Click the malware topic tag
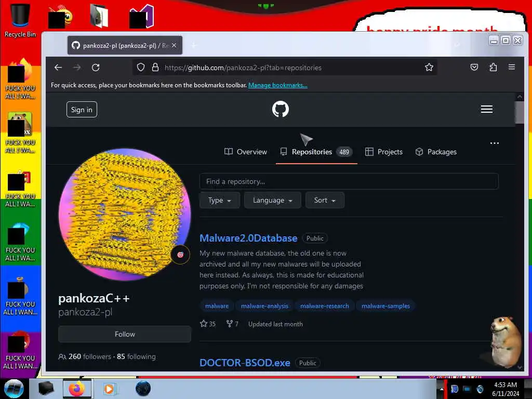 tap(217, 306)
